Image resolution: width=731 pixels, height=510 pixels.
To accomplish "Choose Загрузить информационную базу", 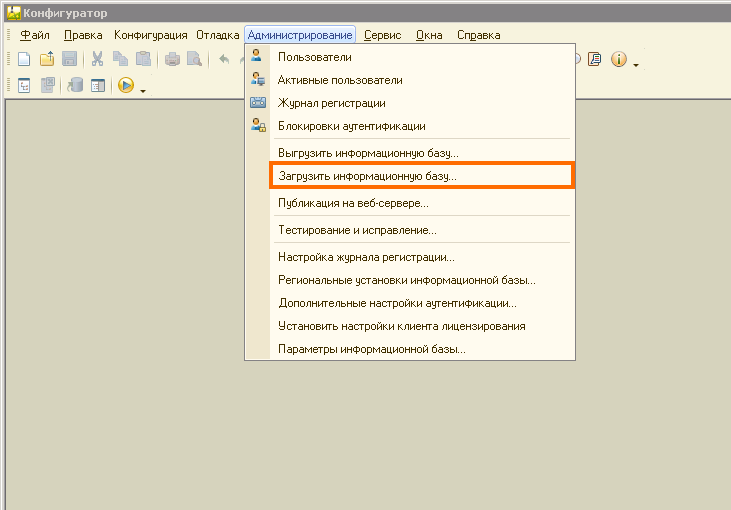I will point(367,175).
